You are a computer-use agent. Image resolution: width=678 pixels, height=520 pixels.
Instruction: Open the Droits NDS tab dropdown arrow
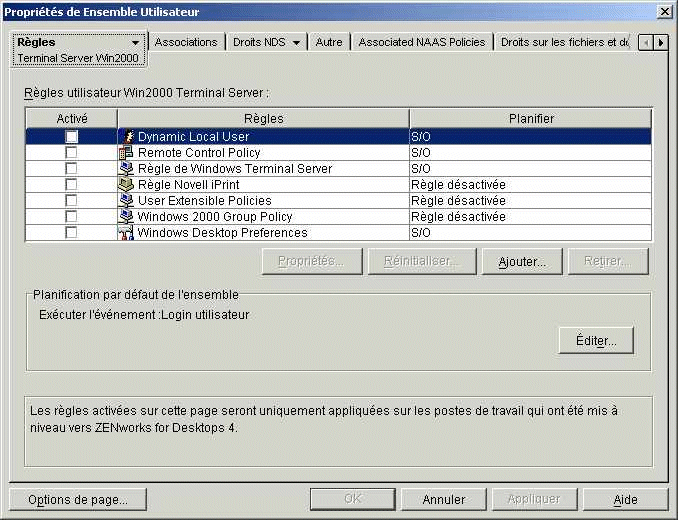pyautogui.click(x=296, y=43)
